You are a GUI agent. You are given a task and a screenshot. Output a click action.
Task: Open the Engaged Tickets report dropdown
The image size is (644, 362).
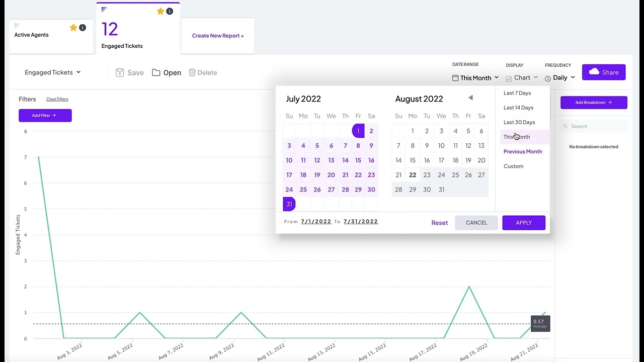click(52, 72)
